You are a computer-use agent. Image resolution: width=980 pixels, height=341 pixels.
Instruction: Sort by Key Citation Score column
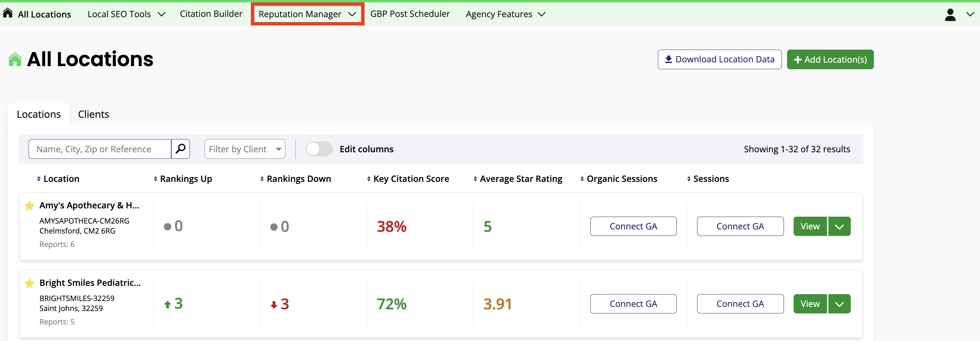369,179
